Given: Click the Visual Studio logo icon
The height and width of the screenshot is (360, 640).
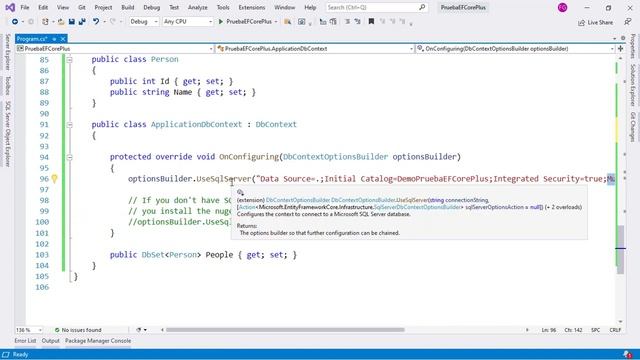Looking at the screenshot, I should (10, 7).
